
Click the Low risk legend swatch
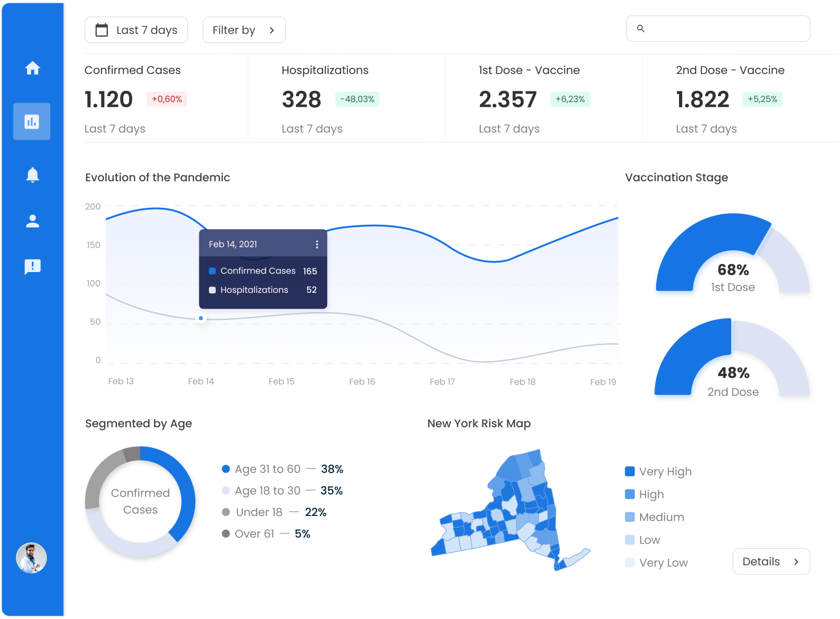(630, 540)
